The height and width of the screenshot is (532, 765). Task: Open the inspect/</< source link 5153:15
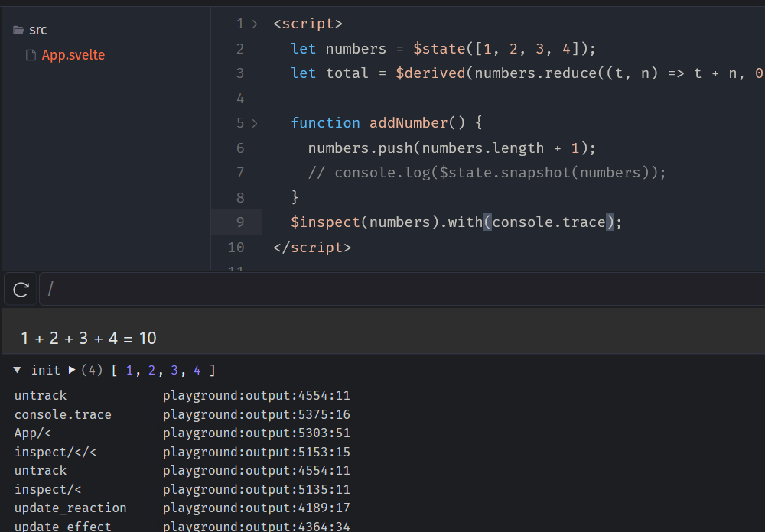256,452
